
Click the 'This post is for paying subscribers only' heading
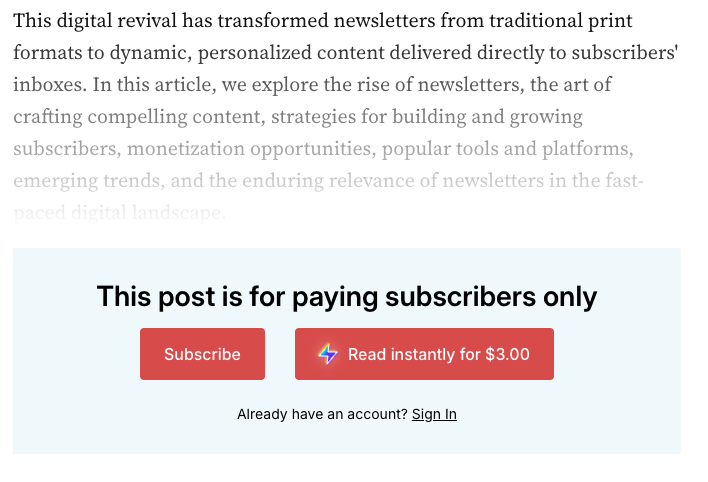tap(347, 297)
